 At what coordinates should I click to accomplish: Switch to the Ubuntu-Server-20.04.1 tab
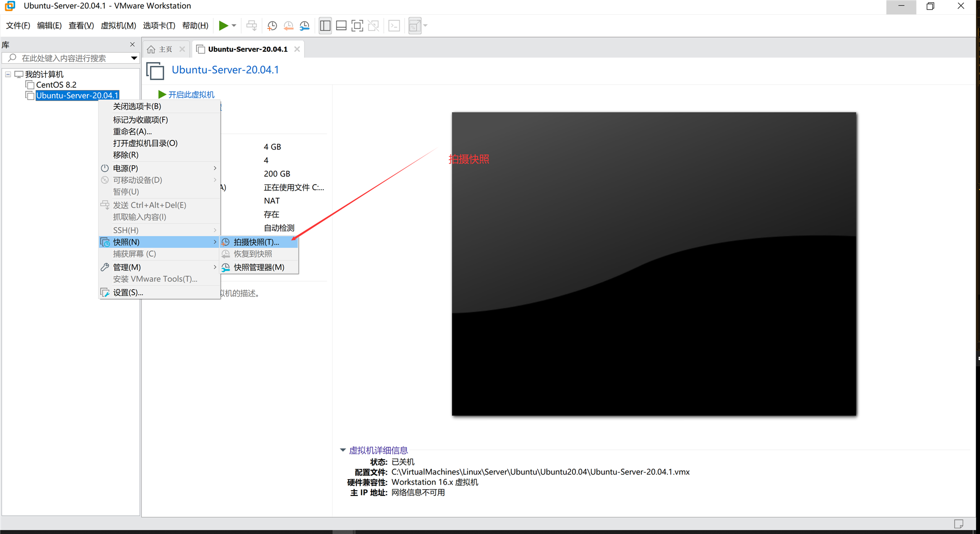point(248,49)
